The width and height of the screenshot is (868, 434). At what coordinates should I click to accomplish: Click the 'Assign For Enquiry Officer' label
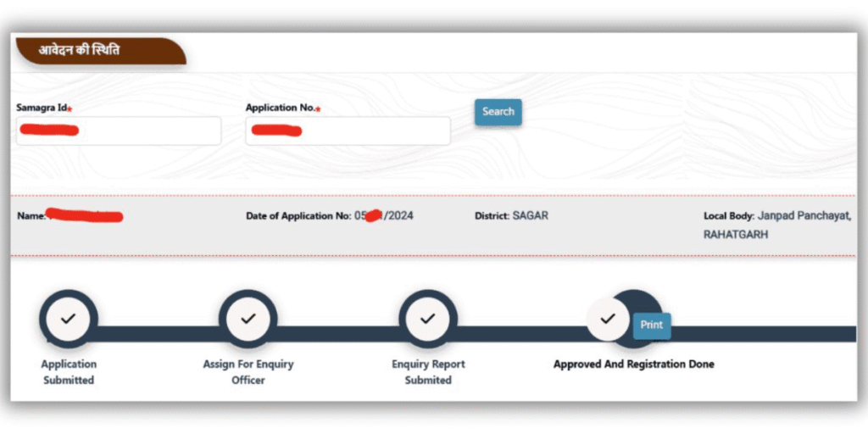(x=248, y=372)
